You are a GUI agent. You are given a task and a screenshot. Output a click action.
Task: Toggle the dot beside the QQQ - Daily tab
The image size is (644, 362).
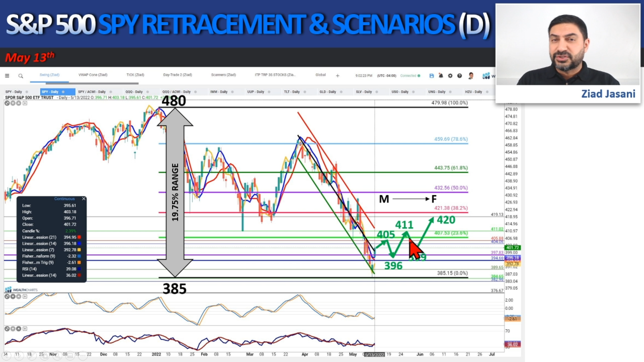148,92
